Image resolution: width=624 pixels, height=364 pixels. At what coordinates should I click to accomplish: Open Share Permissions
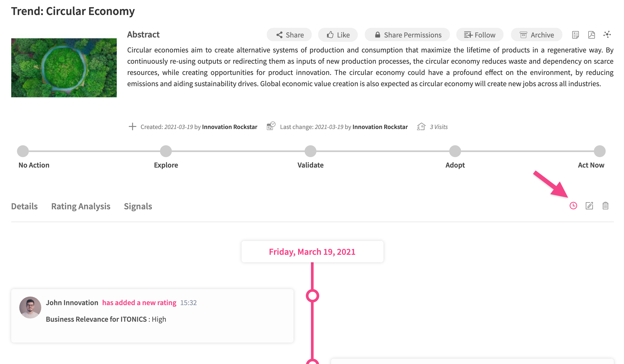click(407, 35)
